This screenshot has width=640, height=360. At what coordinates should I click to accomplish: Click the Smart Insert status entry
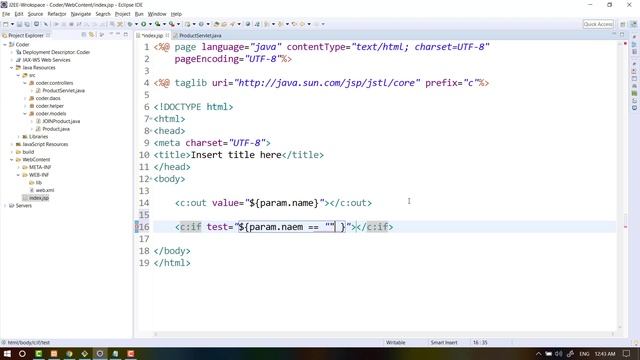point(444,343)
